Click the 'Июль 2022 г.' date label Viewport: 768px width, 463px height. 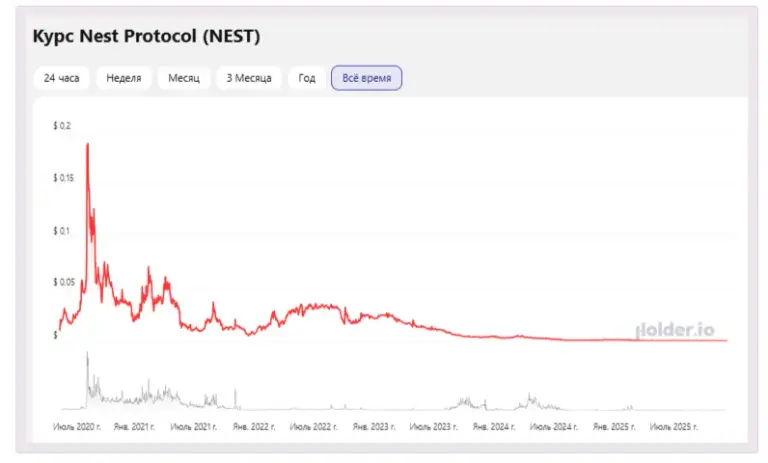(313, 427)
